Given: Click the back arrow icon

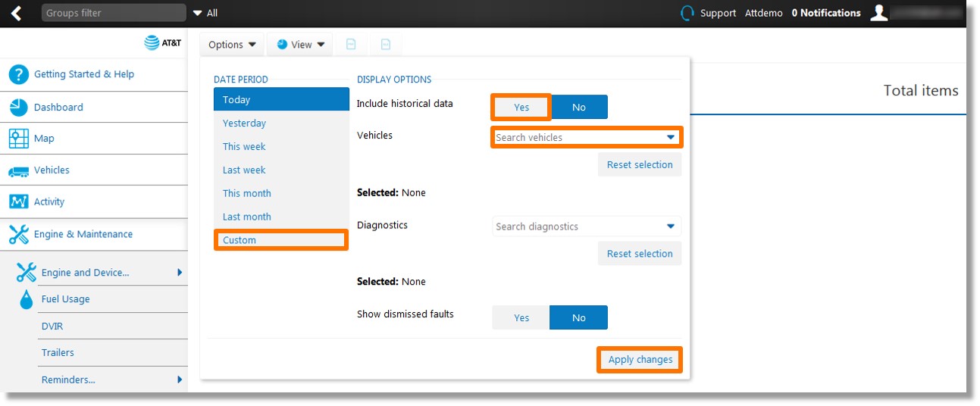Looking at the screenshot, I should click(17, 13).
